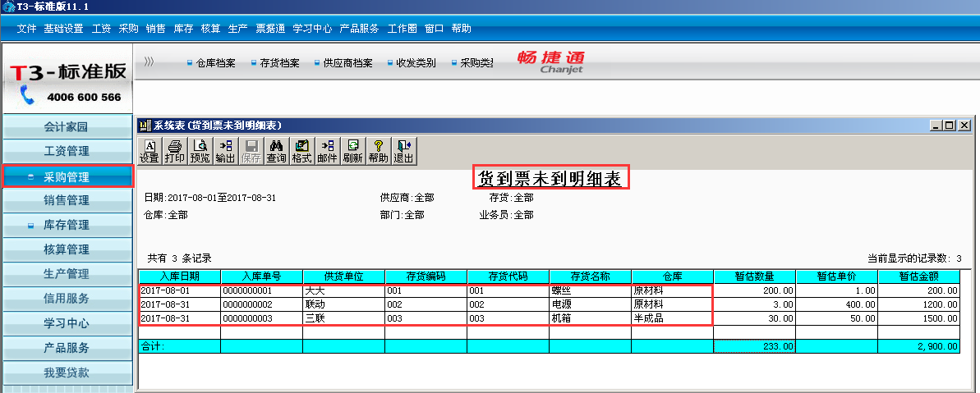
Task: Click the 暂估数量 column header
Action: coord(754,276)
